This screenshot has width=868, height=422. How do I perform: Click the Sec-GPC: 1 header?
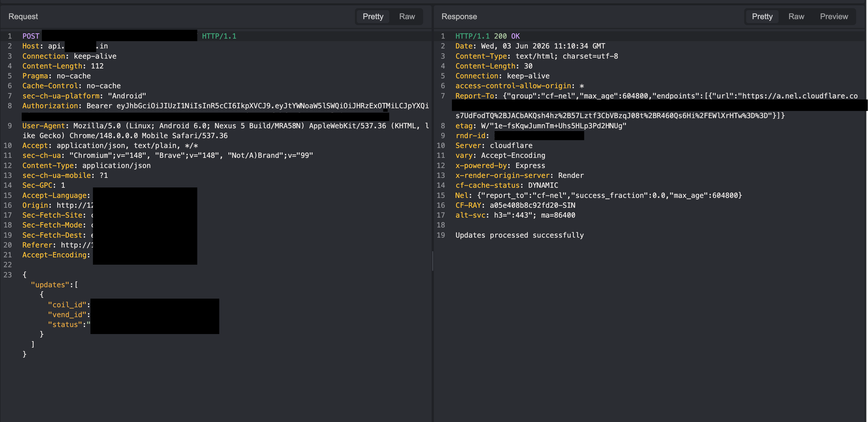(44, 185)
